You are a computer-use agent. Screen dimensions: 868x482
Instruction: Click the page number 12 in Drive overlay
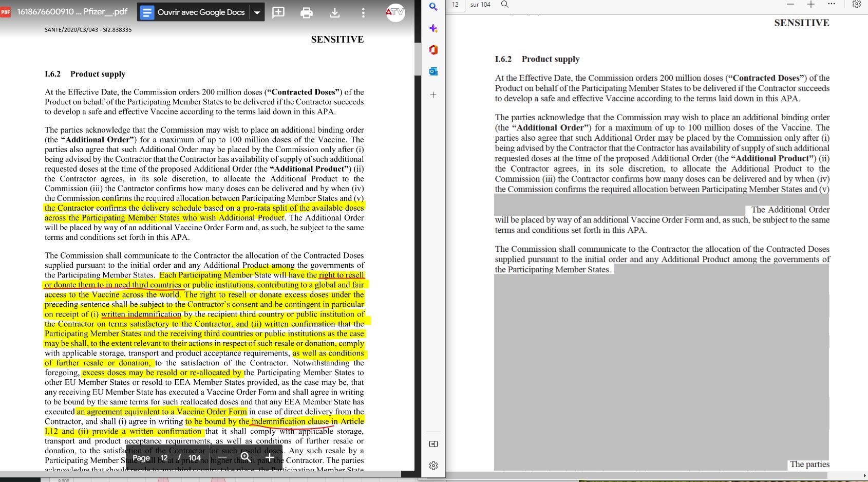point(164,458)
